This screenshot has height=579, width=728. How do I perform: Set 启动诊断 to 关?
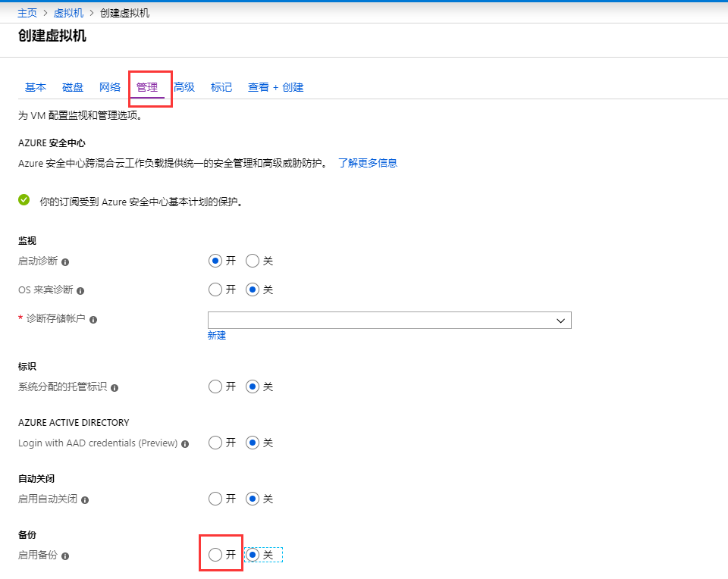253,261
